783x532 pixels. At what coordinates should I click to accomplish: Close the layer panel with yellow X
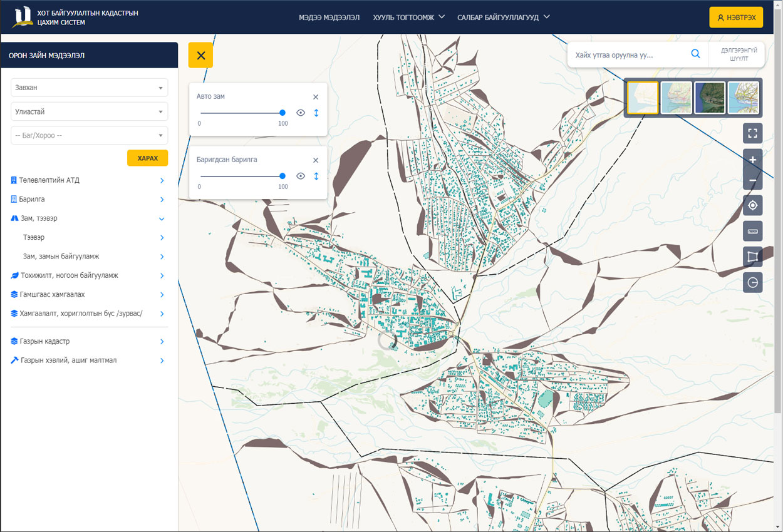(x=200, y=55)
